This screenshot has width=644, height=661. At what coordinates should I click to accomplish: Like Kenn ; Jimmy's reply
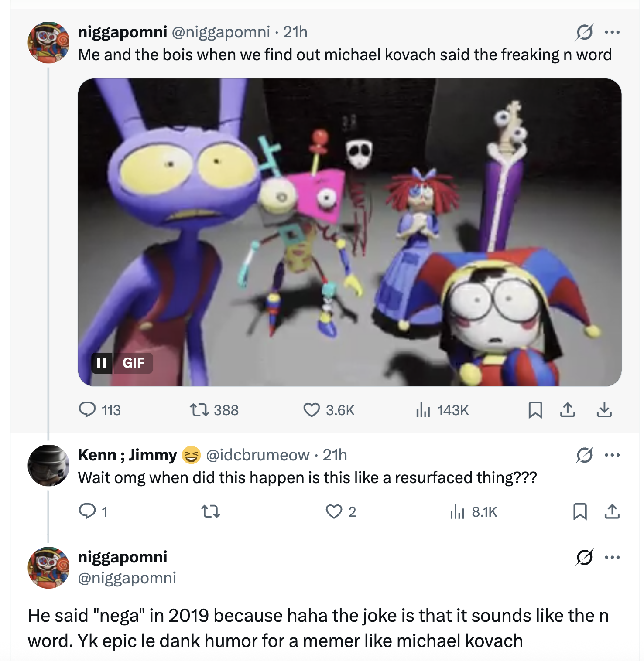pos(334,511)
